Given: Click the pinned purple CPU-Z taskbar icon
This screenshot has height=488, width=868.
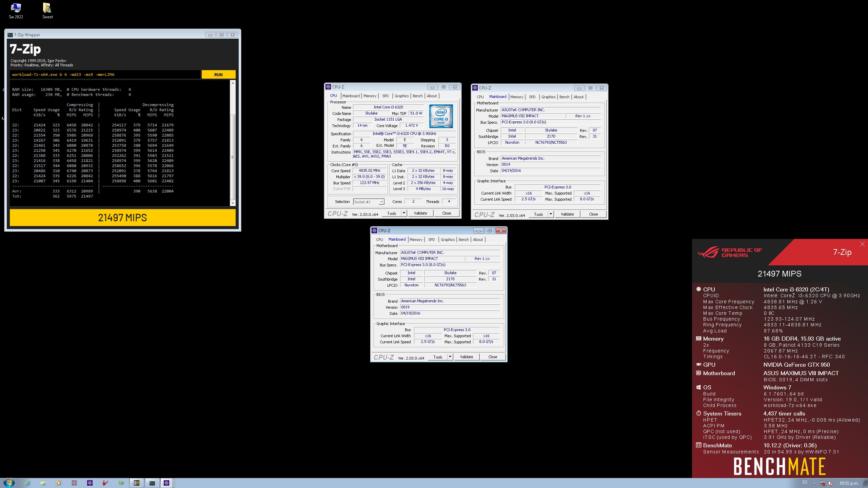Looking at the screenshot, I should pyautogui.click(x=90, y=483).
